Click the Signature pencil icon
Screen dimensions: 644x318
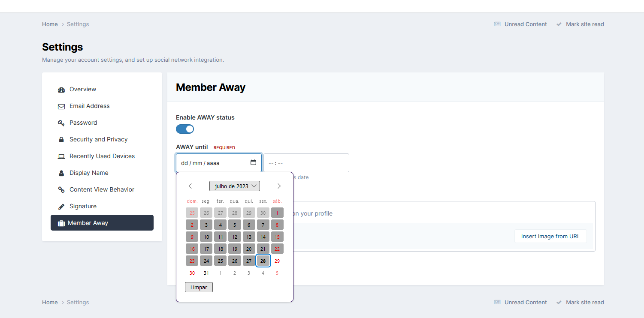[61, 207]
